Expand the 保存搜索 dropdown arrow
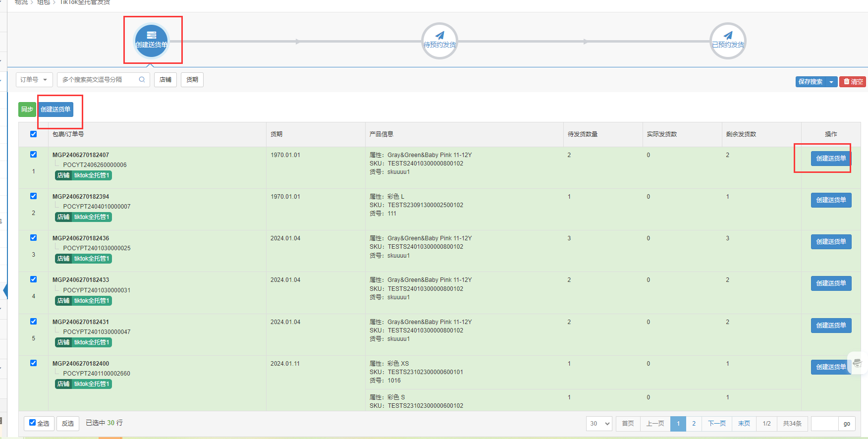The height and width of the screenshot is (439, 868). (831, 82)
